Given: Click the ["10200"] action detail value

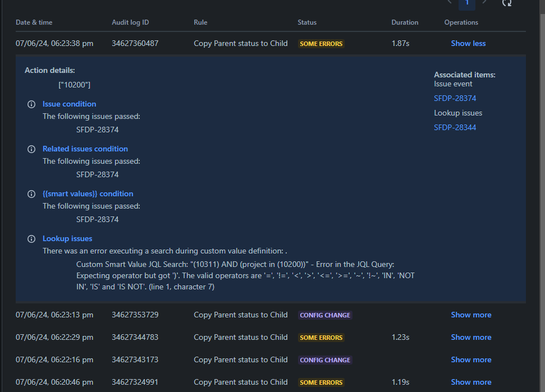Looking at the screenshot, I should (x=75, y=85).
